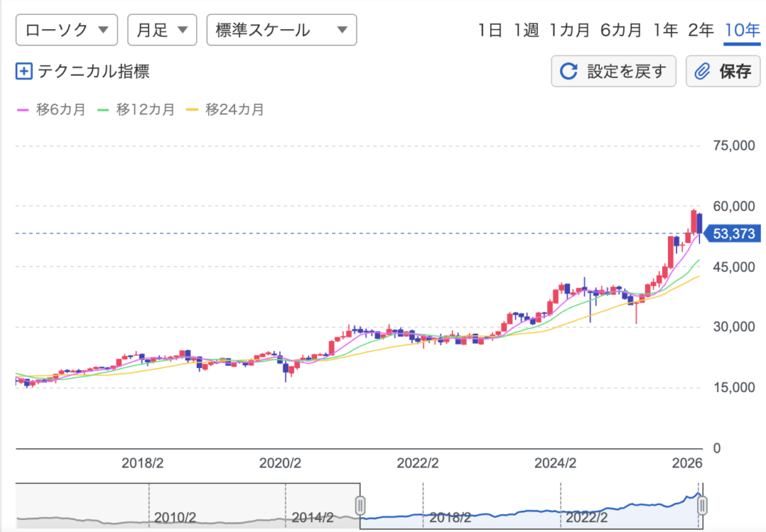
Task: Choose the 2年 time range
Action: tap(701, 31)
